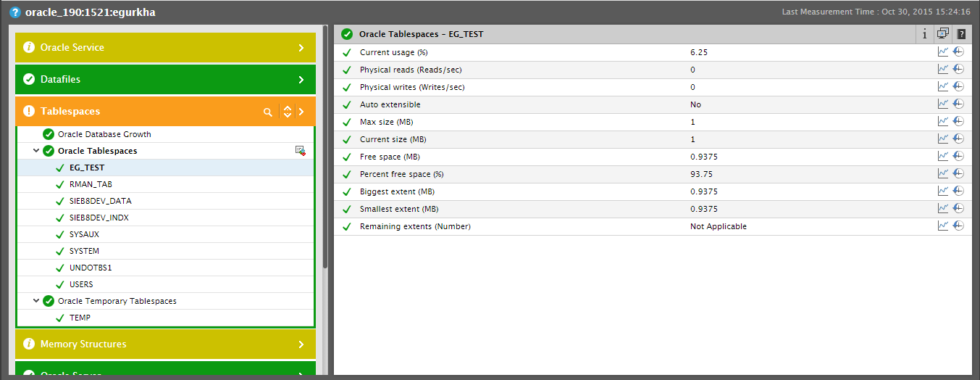
Task: View graph for Current size (MB)
Action: pos(942,139)
